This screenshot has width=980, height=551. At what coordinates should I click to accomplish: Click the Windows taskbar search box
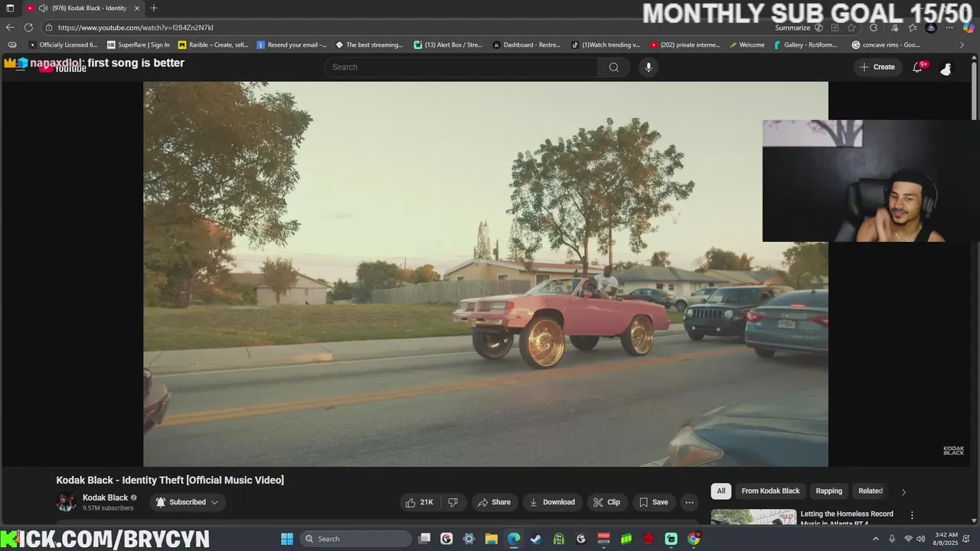356,539
